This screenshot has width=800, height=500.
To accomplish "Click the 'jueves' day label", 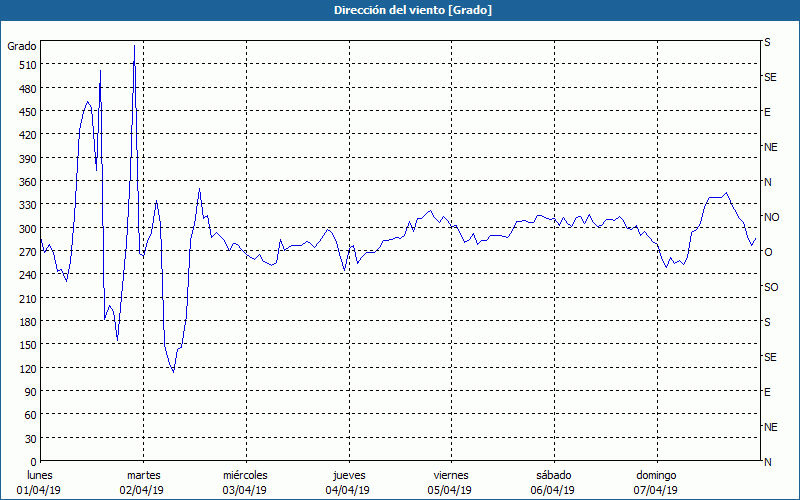I will [349, 476].
